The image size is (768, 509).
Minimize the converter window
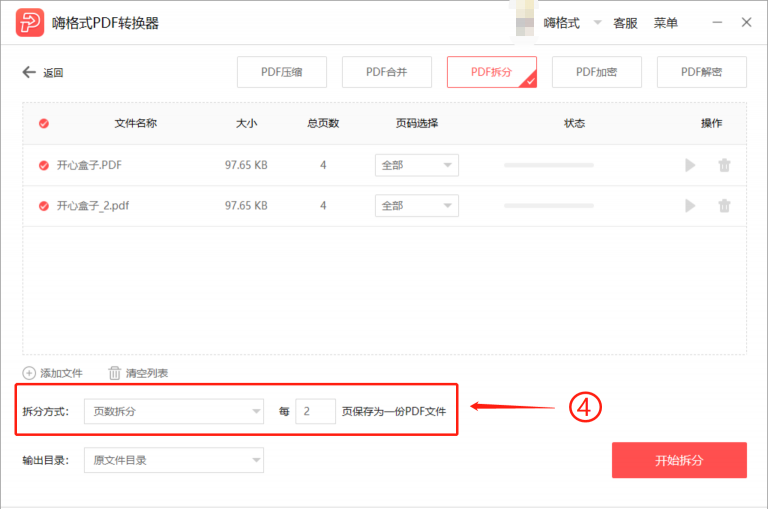717,23
